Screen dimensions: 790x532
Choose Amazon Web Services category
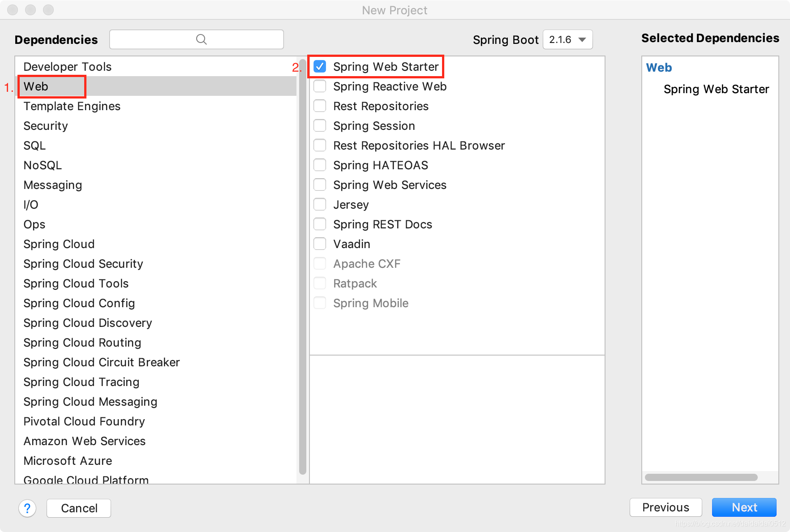[x=156, y=441]
